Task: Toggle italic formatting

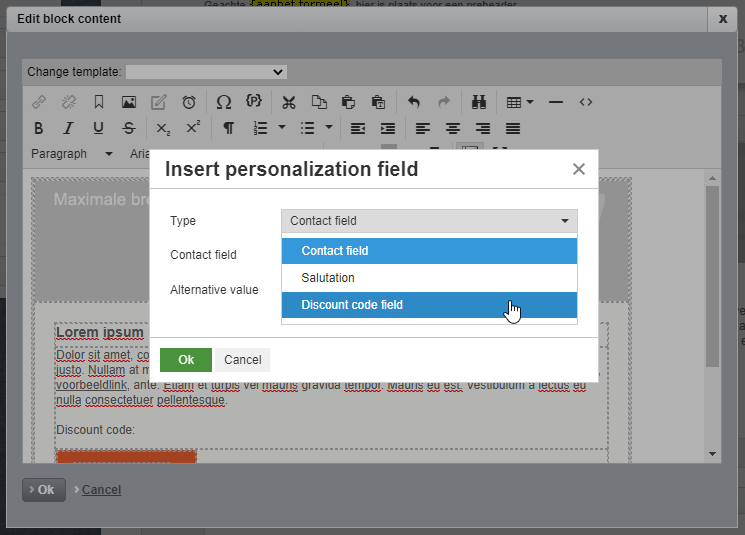Action: pos(68,128)
